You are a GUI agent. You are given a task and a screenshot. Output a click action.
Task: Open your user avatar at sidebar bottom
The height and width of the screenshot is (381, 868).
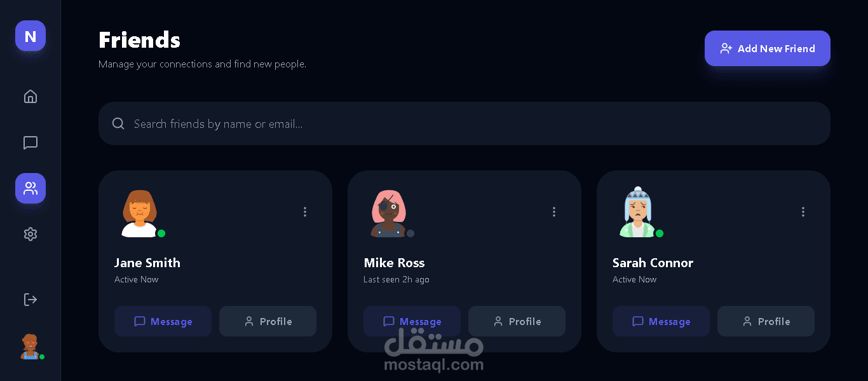point(31,347)
